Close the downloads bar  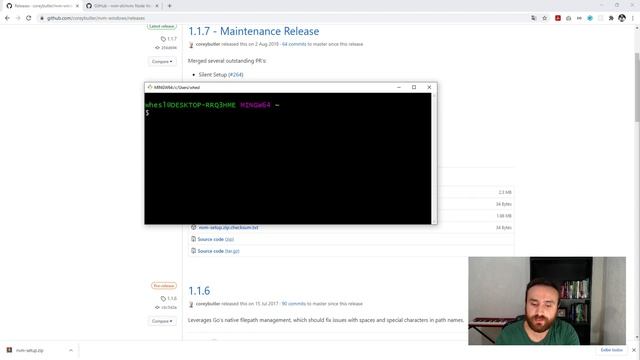633,350
